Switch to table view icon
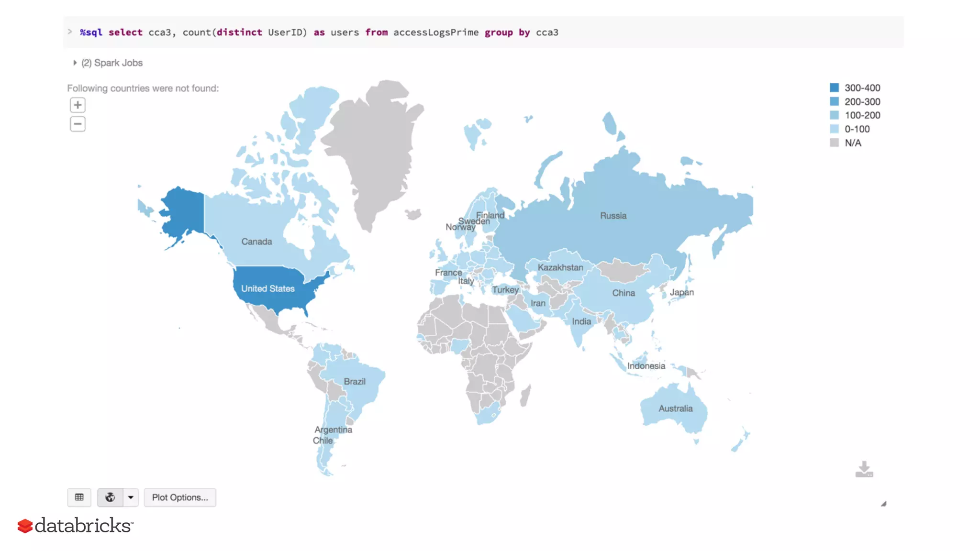Image resolution: width=980 pixels, height=551 pixels. [x=79, y=497]
